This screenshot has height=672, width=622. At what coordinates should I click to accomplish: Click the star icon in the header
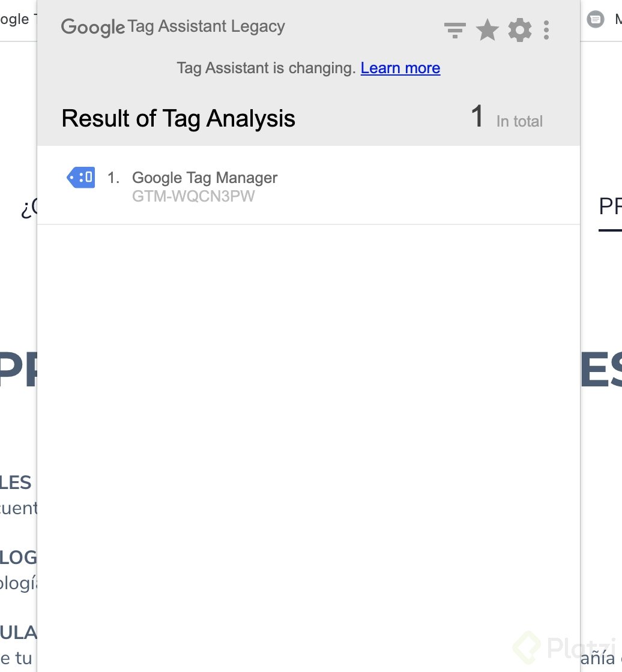[487, 30]
